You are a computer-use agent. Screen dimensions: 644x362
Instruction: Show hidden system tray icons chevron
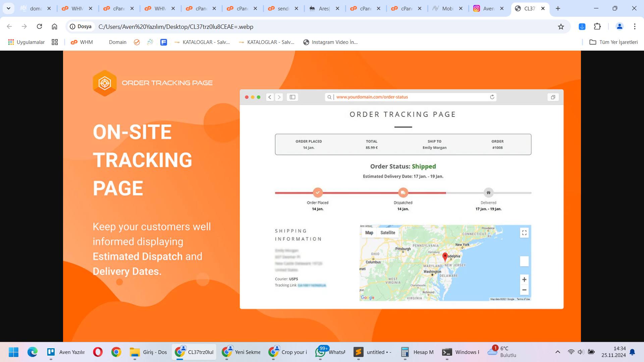[557, 352]
